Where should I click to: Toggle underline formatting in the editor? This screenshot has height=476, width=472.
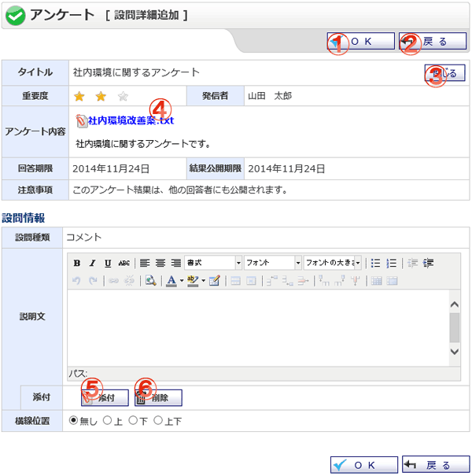tap(108, 263)
